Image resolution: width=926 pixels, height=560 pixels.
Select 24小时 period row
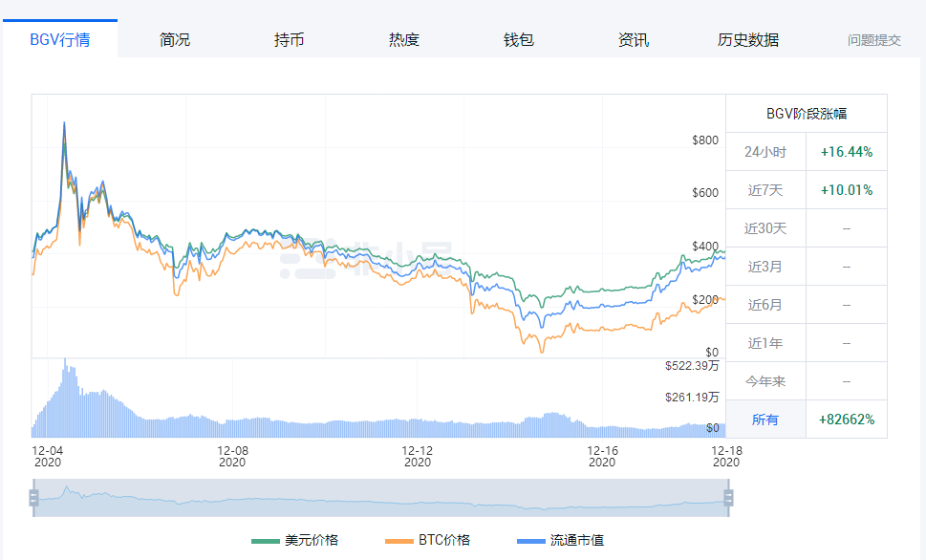[x=807, y=152]
